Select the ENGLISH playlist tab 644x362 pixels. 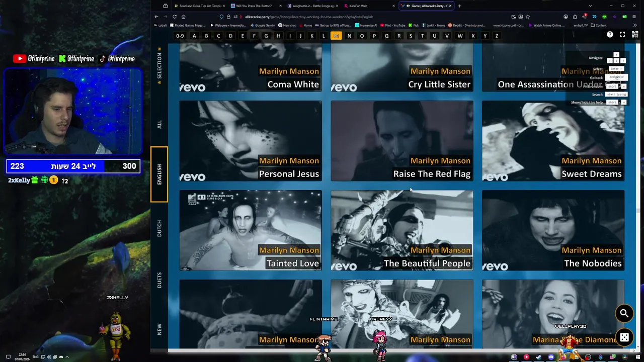click(159, 174)
